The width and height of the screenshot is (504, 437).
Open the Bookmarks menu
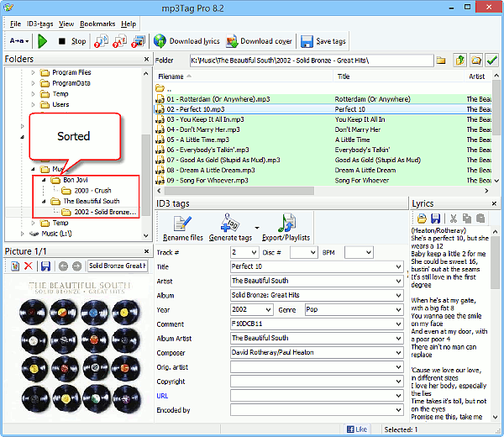point(97,24)
